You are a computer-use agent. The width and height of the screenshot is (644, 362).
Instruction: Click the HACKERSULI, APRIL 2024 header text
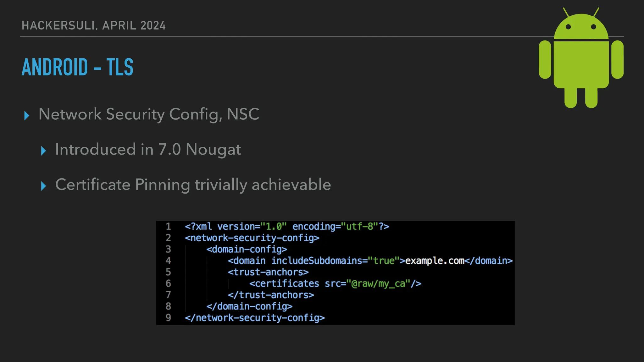[x=93, y=25]
